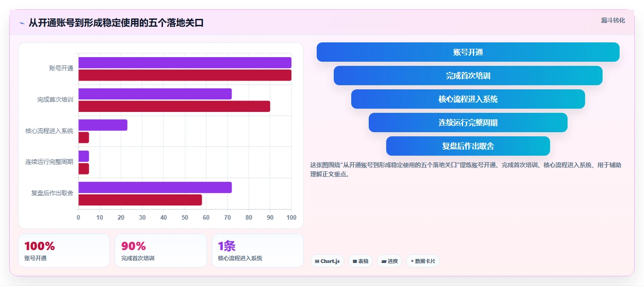Click the purple bar for 核心流程进入系统
Viewport: 644px width, 286px height.
point(103,125)
